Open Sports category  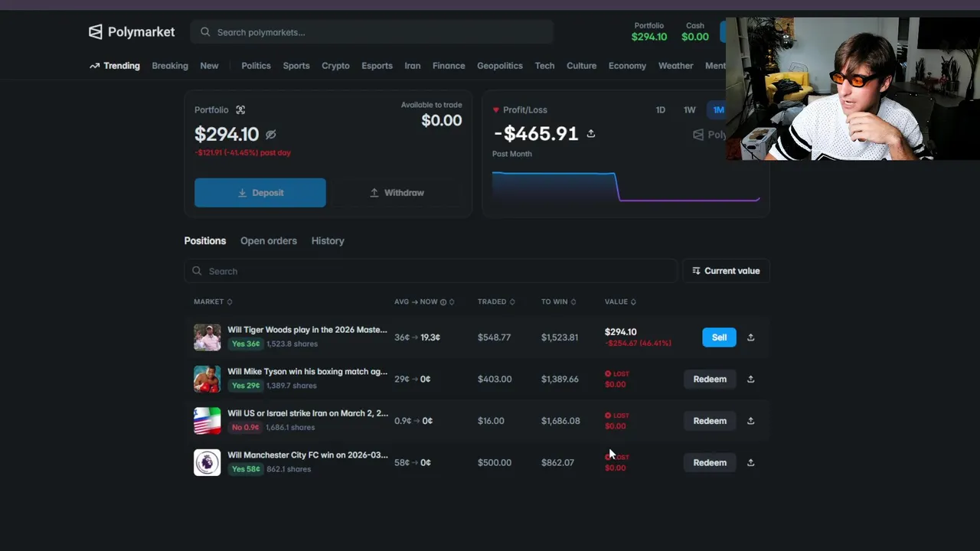[296, 66]
